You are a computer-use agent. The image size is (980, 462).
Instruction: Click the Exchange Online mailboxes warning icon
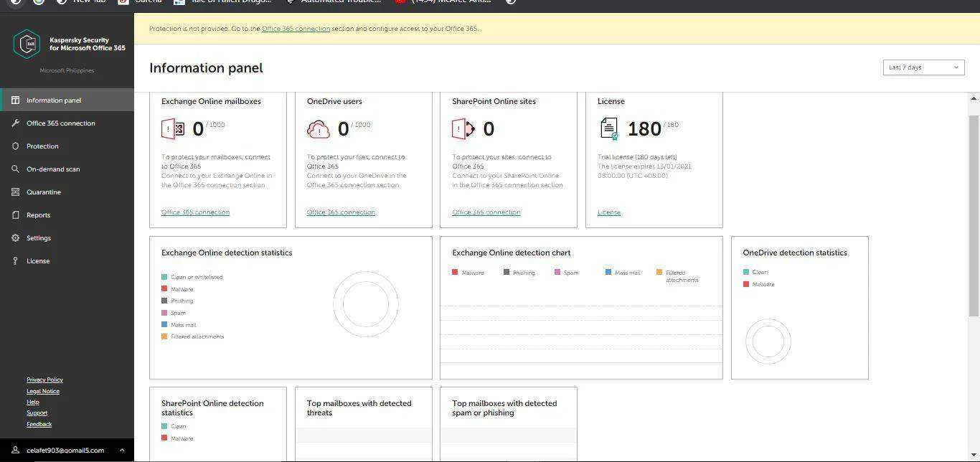(x=173, y=129)
